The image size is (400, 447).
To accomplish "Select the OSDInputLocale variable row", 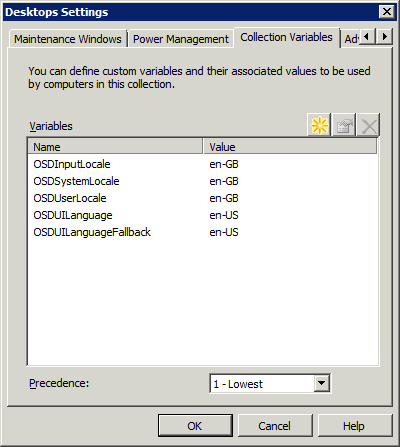I will pyautogui.click(x=203, y=164).
